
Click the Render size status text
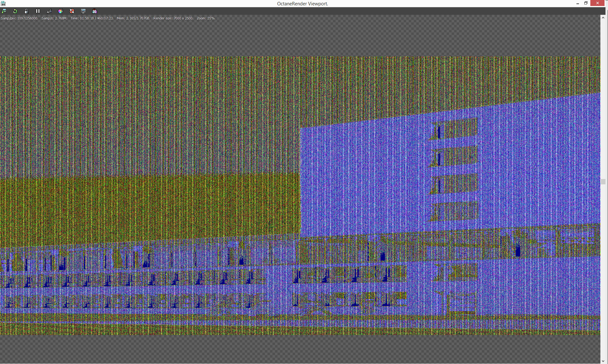coord(173,18)
